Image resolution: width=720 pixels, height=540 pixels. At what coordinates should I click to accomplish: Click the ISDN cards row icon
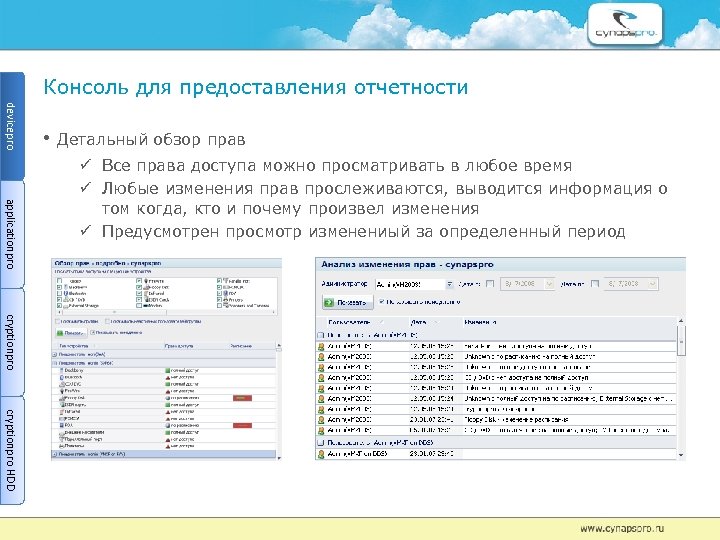click(x=62, y=405)
